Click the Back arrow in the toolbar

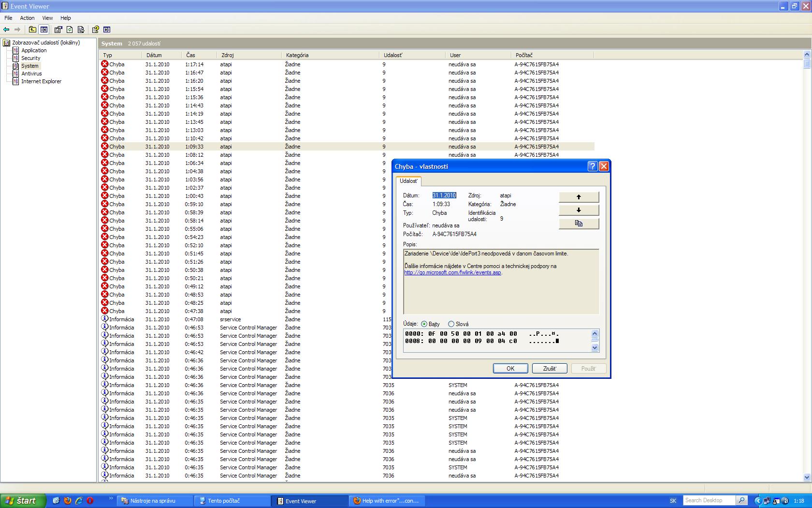point(6,30)
